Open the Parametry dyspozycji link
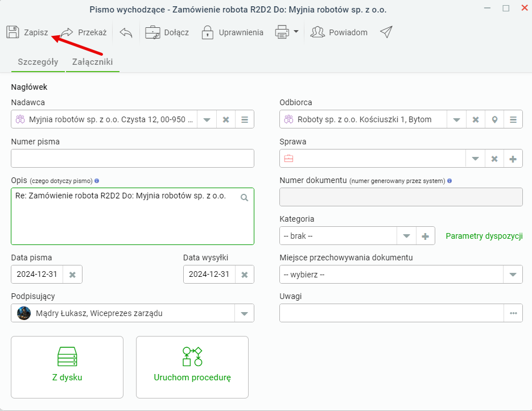Image resolution: width=532 pixels, height=411 pixels. pos(484,236)
